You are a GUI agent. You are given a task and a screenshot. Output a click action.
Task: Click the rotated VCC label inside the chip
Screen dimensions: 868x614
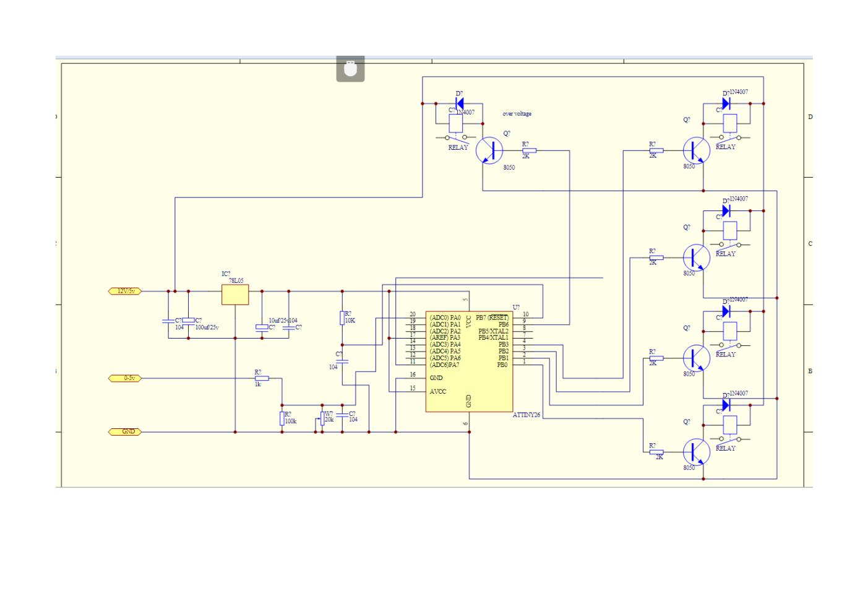coord(468,321)
